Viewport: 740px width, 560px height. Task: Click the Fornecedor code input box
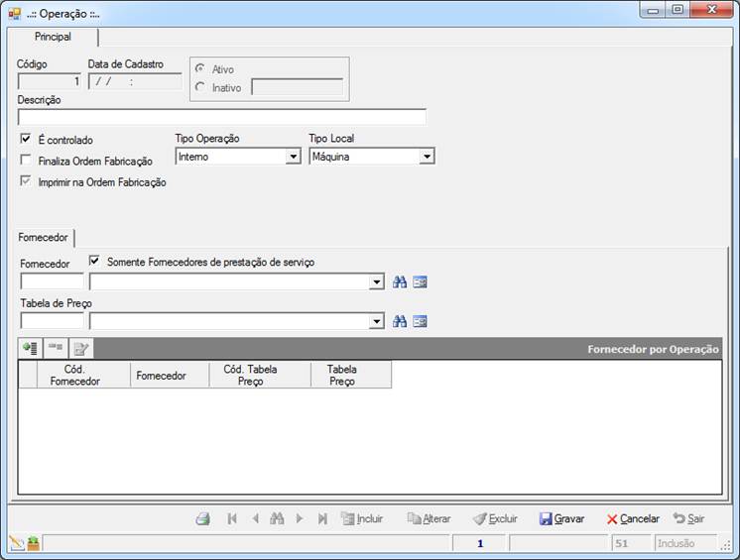(52, 281)
